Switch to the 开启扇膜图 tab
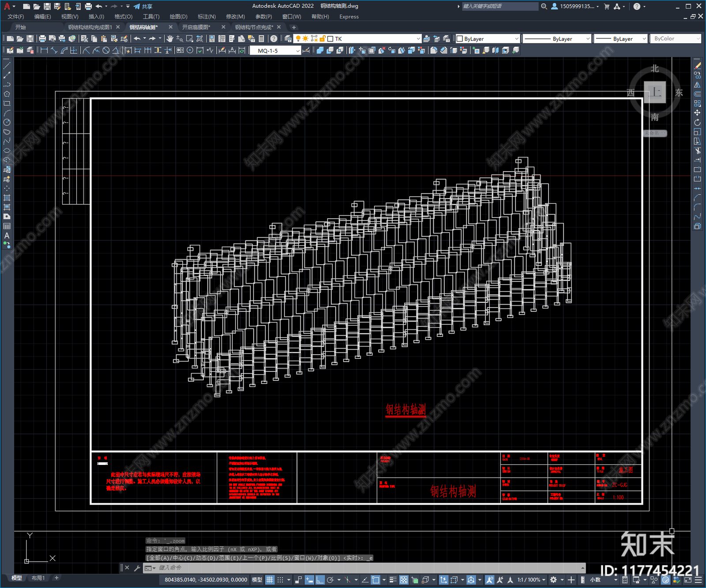 pos(196,27)
